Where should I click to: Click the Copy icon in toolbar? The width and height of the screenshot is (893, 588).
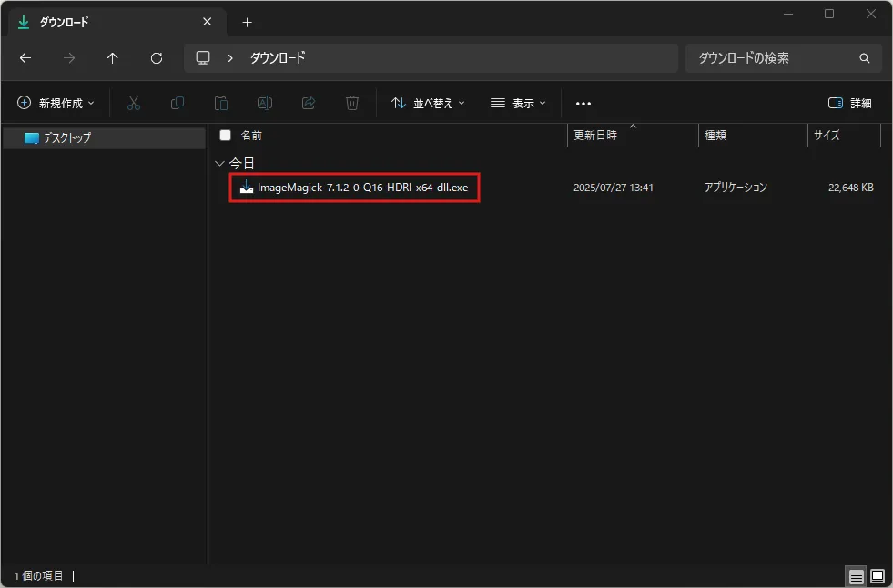(178, 103)
